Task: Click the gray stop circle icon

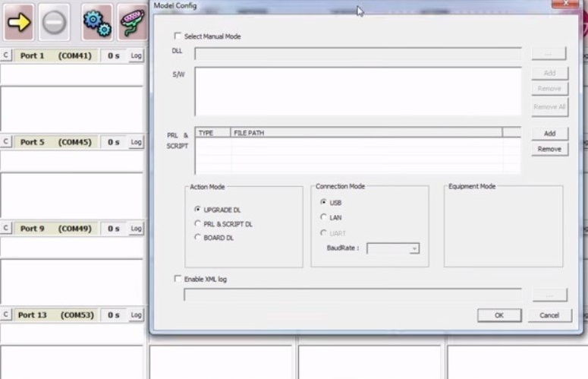Action: (55, 23)
